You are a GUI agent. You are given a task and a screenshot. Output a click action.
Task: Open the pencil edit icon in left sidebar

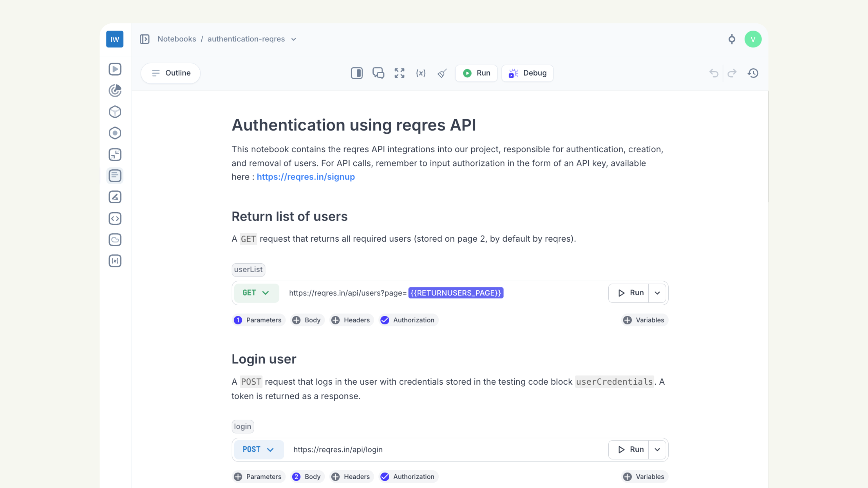coord(115,197)
